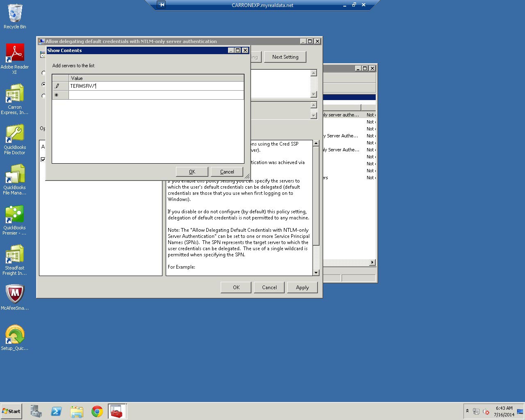Click the help text scrollbar down arrow

pyautogui.click(x=316, y=273)
